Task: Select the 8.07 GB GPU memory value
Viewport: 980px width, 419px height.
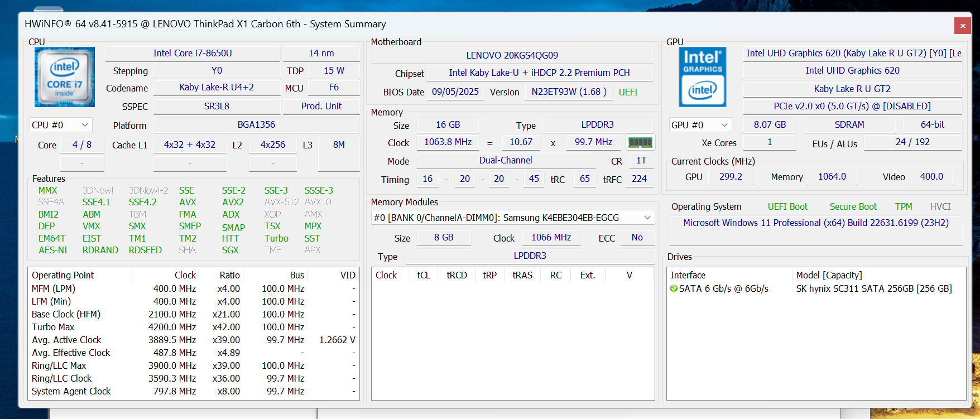Action: pos(770,125)
